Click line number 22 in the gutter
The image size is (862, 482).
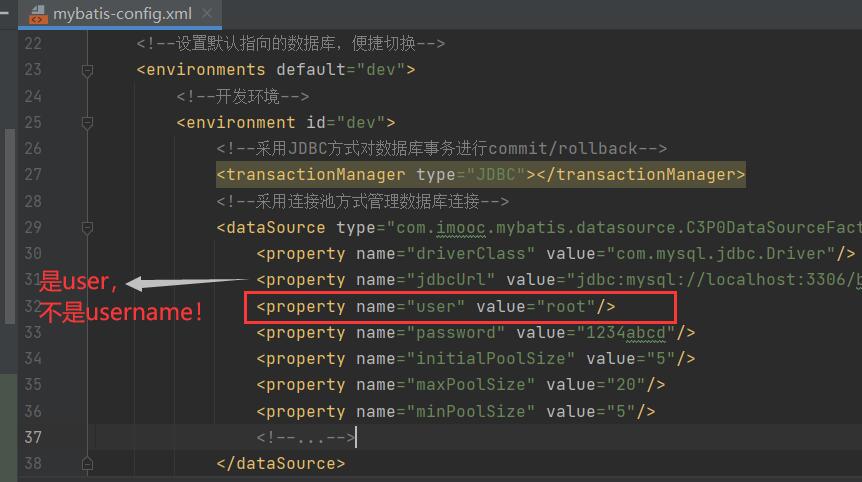33,43
